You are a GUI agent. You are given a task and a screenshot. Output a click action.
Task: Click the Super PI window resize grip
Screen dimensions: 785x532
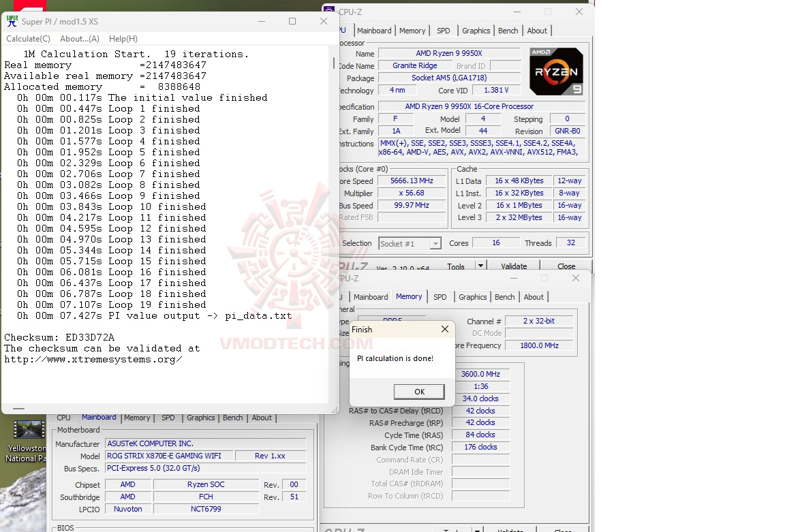click(x=335, y=410)
